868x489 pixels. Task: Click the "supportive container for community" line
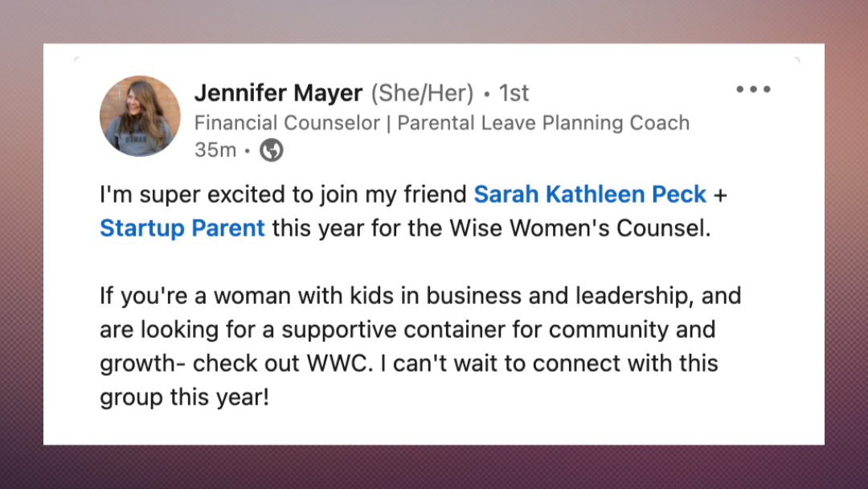tap(407, 330)
